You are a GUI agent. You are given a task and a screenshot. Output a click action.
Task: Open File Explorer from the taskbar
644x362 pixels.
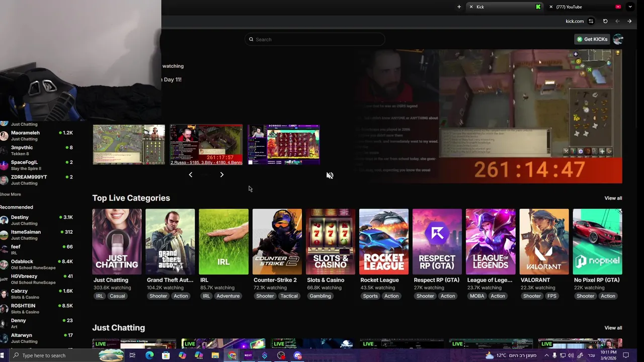(215, 355)
